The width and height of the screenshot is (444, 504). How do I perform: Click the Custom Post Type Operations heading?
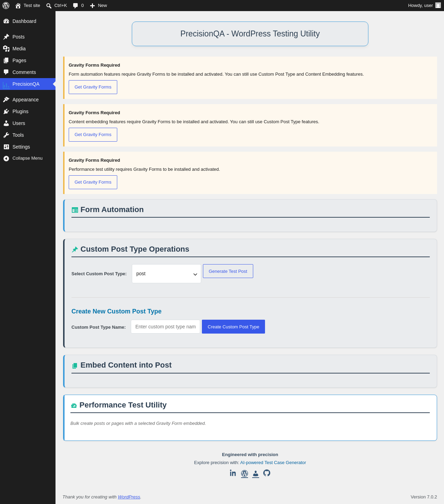(135, 249)
